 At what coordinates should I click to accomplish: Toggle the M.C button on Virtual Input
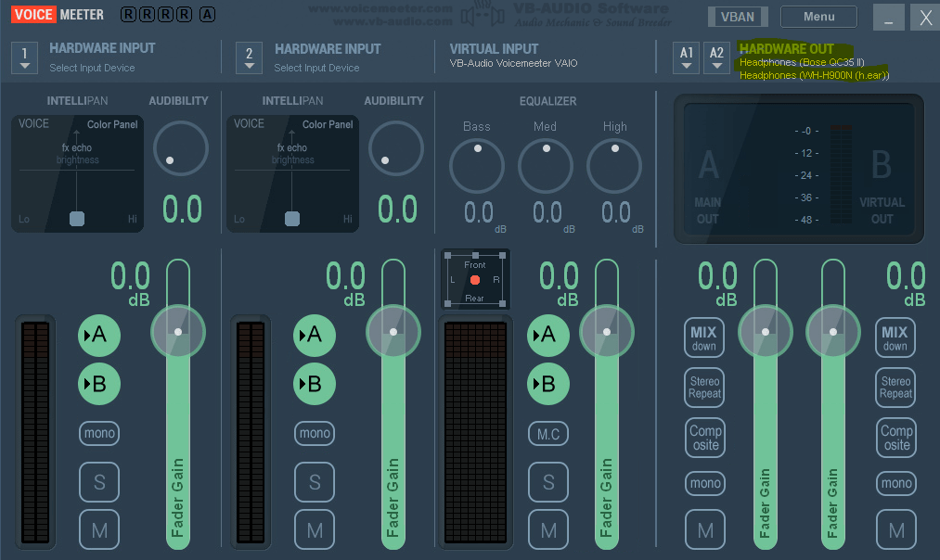coord(547,434)
